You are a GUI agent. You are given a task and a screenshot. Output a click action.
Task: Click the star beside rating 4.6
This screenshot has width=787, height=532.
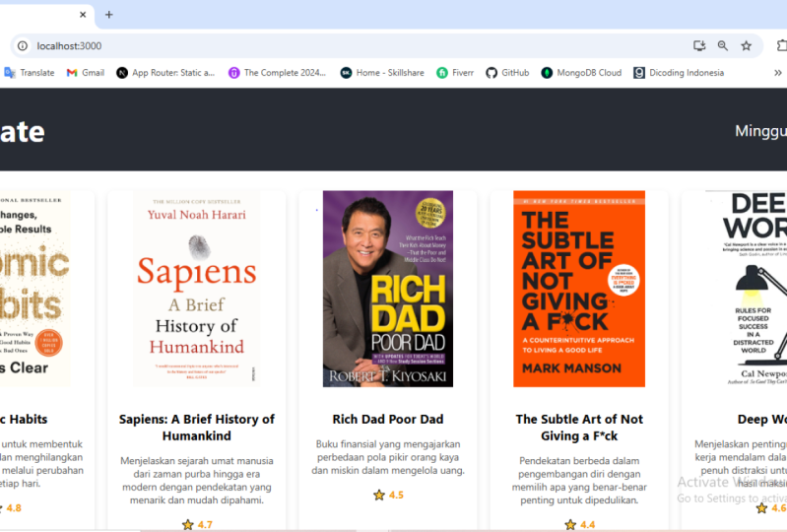point(761,508)
